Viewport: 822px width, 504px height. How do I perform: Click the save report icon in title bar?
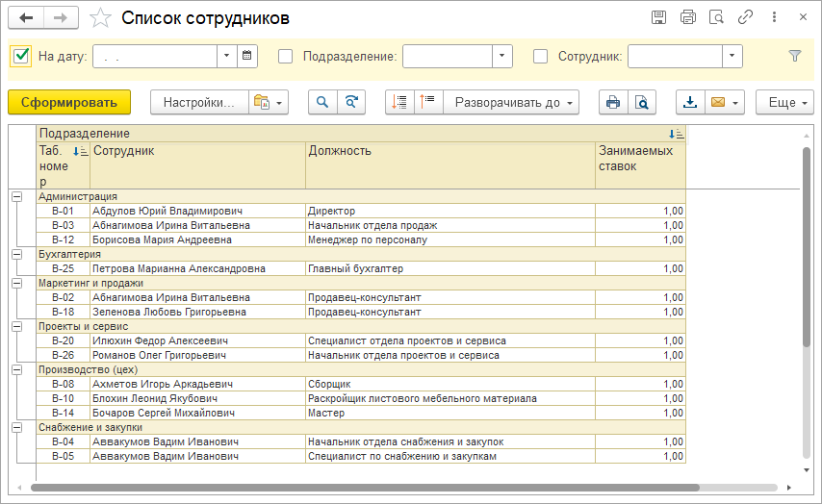659,17
